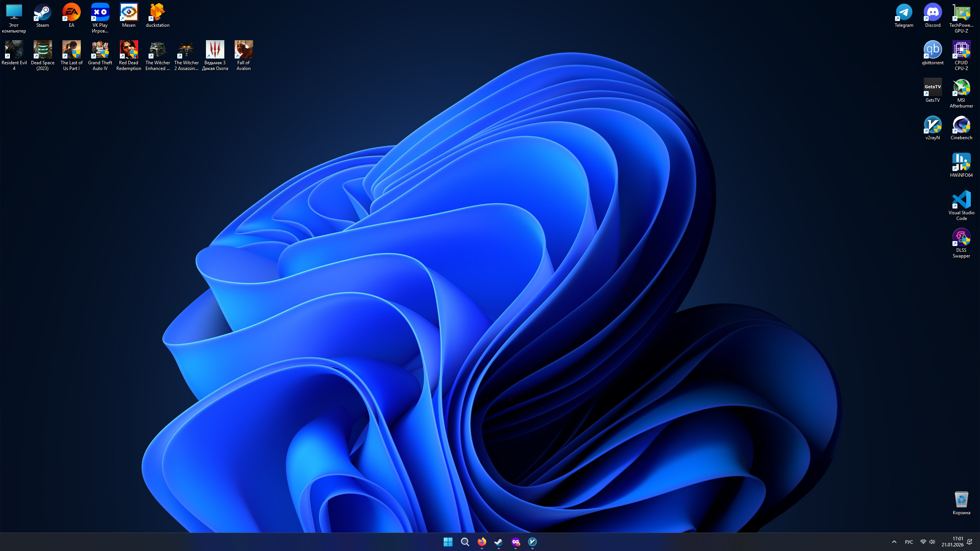Screen dimensions: 980x551
Task: Select the Fall of Avalon shortcut
Action: 243,55
